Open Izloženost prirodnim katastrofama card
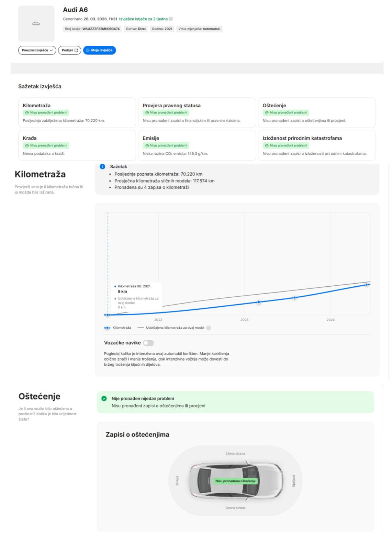This screenshot has height=550, width=392. click(x=316, y=145)
